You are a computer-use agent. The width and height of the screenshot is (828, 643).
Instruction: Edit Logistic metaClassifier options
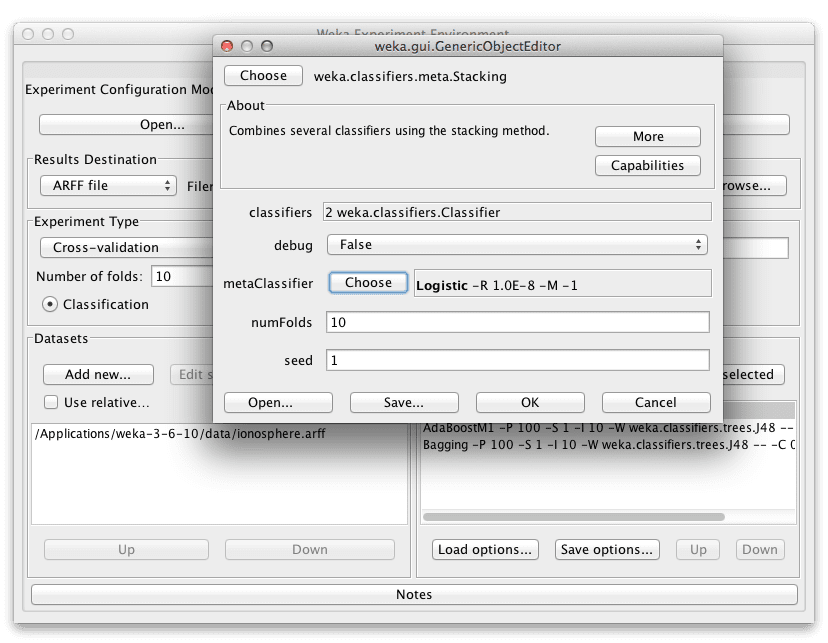click(562, 283)
